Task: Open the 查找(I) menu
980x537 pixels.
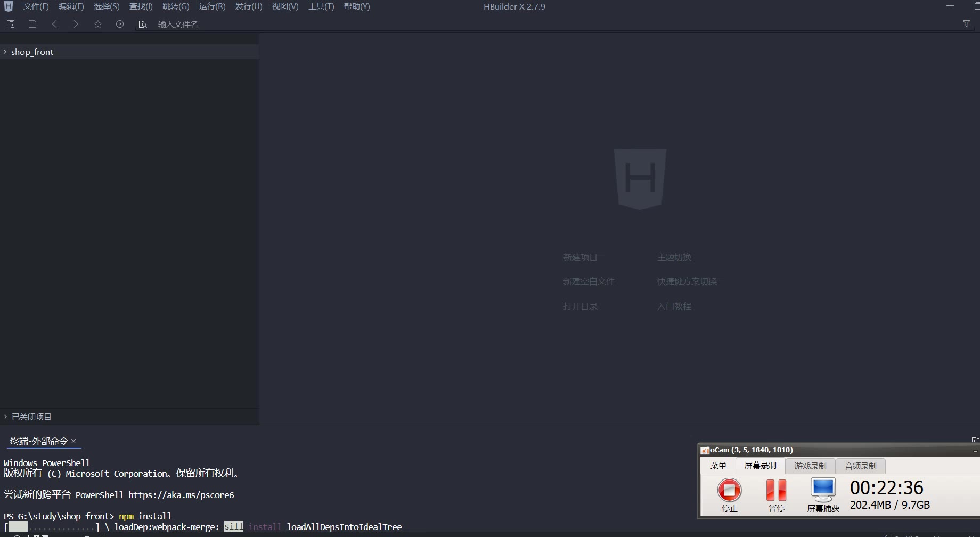Action: (x=141, y=6)
